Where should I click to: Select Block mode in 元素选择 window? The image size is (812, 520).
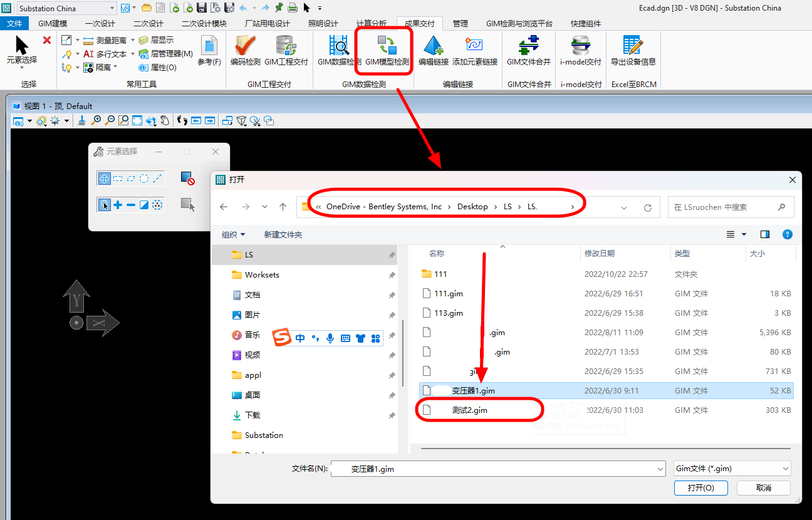(x=118, y=179)
